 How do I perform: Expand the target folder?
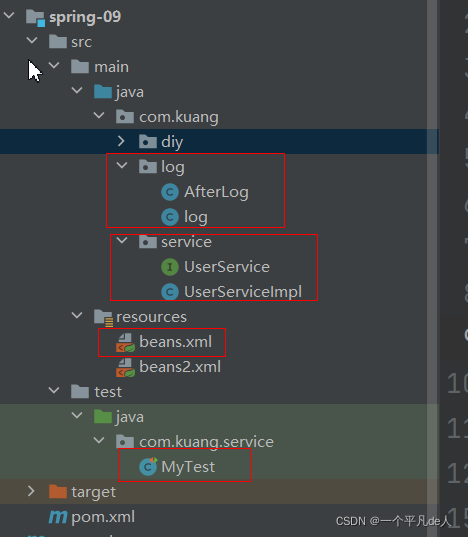pyautogui.click(x=31, y=491)
